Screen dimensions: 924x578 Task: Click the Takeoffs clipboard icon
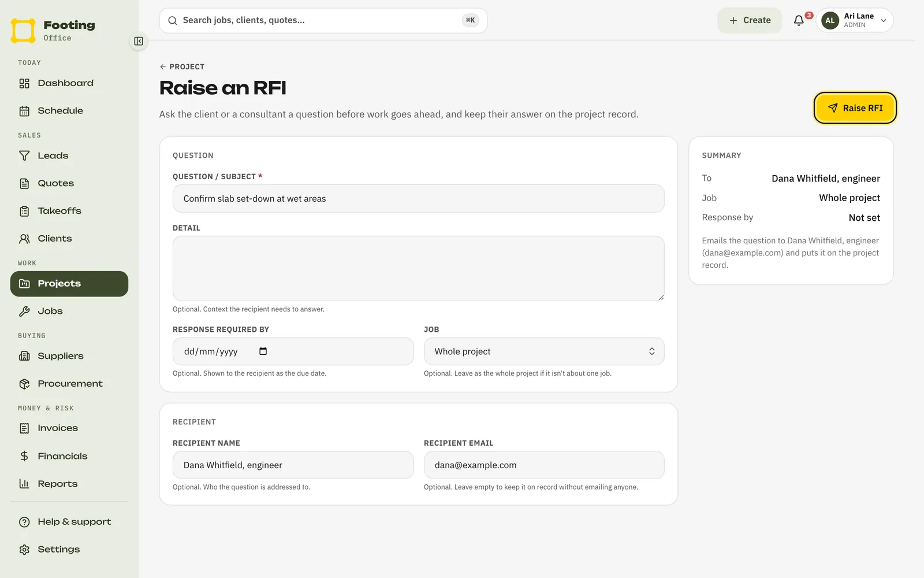[x=24, y=212]
